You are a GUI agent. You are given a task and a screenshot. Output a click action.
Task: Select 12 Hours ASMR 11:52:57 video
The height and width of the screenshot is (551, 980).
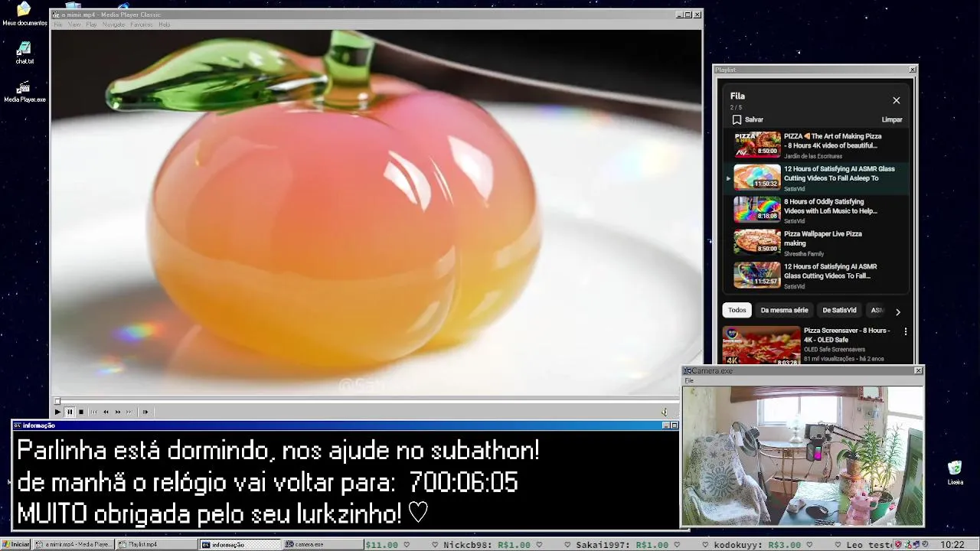pyautogui.click(x=816, y=275)
